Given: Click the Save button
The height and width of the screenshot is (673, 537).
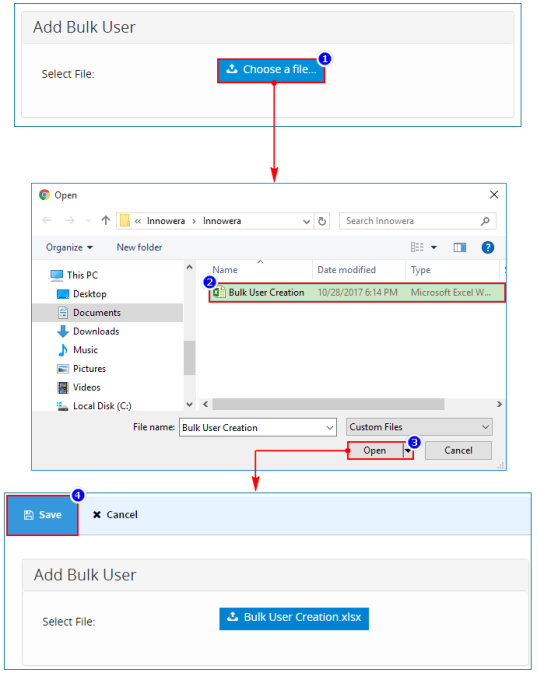Looking at the screenshot, I should point(42,515).
